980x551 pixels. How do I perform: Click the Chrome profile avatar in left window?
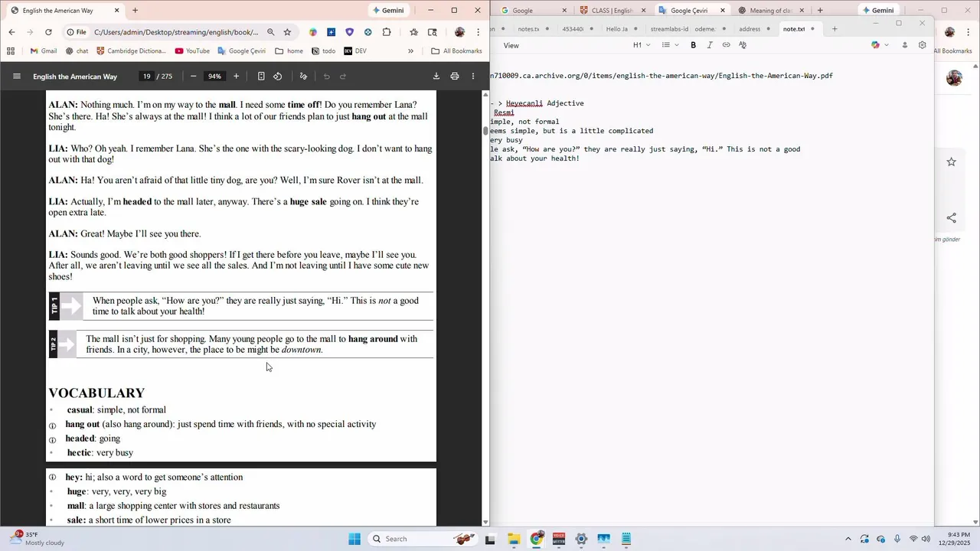pos(459,32)
